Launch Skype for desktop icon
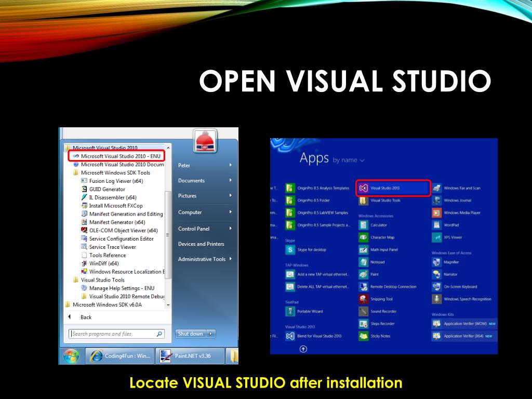This screenshot has width=532, height=399. click(x=290, y=250)
